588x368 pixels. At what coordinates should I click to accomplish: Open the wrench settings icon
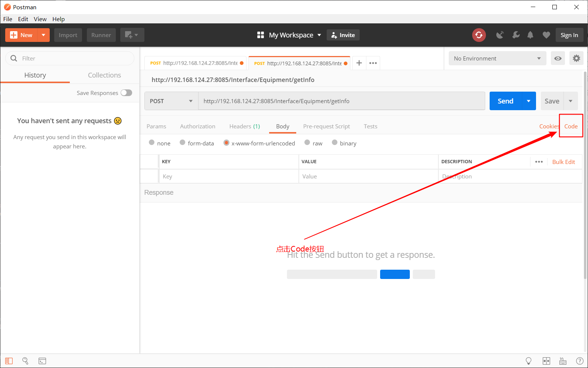click(x=516, y=35)
